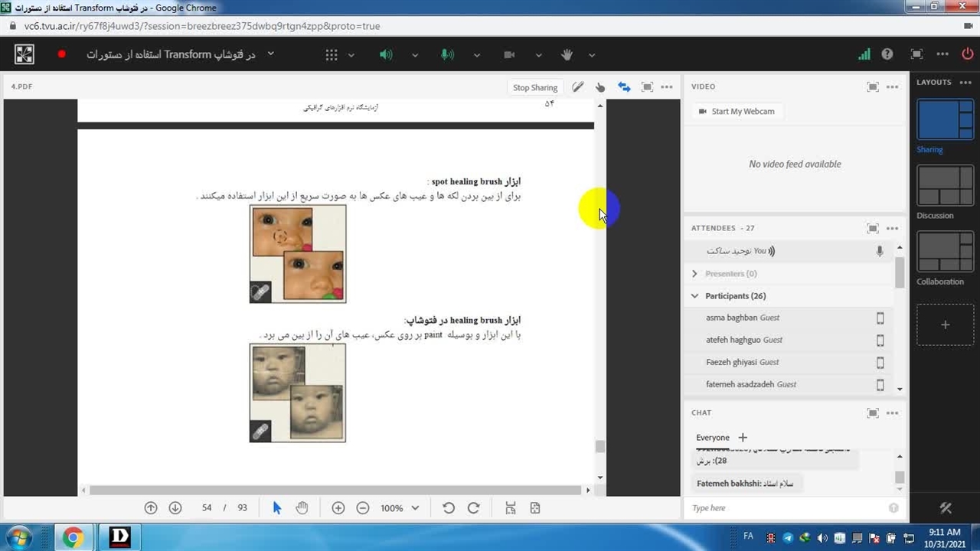Rotate the PDF page clockwise
Image resolution: width=980 pixels, height=551 pixels.
tap(473, 508)
